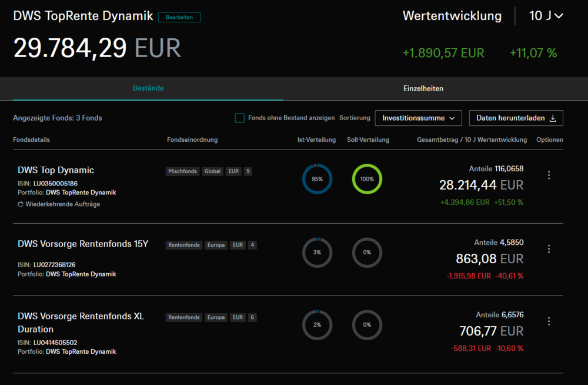This screenshot has width=588, height=385.
Task: Click the download icon in Daten herunterladen
Action: point(553,118)
